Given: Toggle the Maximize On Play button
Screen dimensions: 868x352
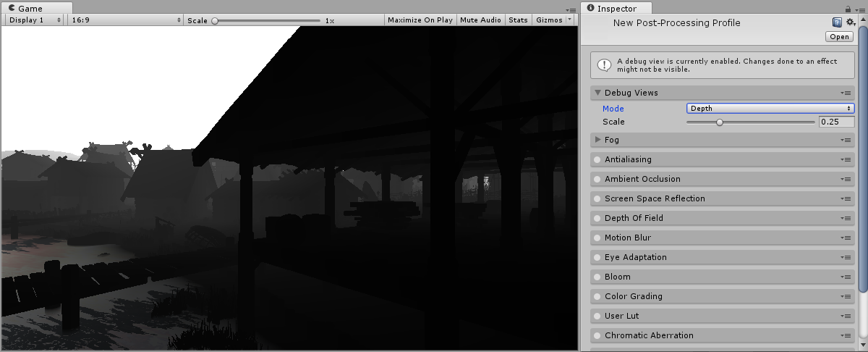Looking at the screenshot, I should tap(420, 20).
